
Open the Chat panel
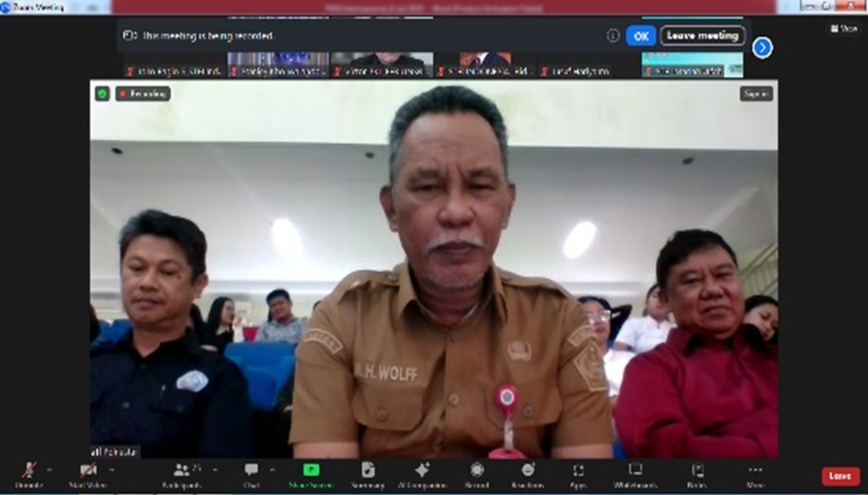tap(251, 471)
